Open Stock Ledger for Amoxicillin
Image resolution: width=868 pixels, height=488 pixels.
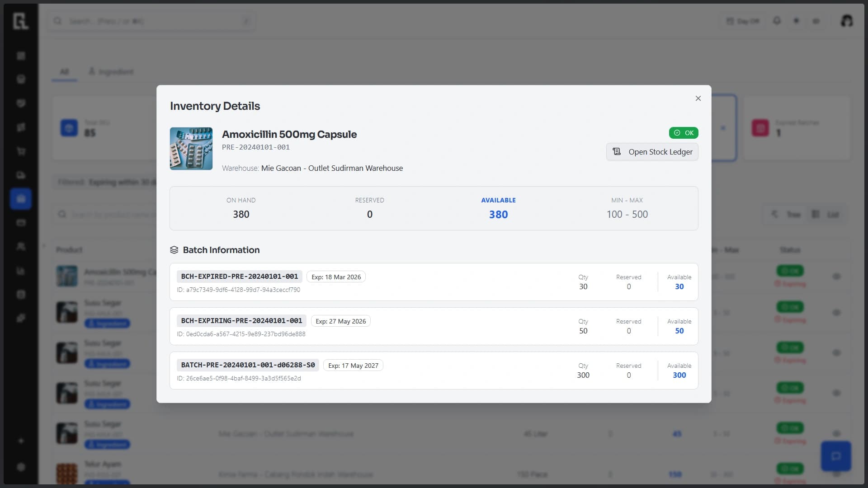click(x=652, y=152)
